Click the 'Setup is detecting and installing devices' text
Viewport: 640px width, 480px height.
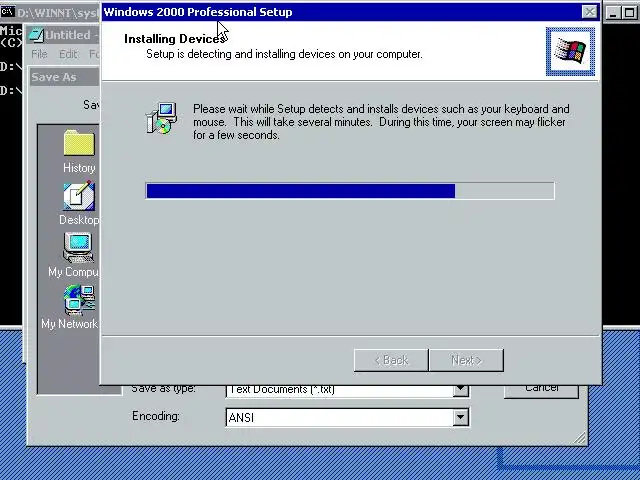tap(284, 54)
